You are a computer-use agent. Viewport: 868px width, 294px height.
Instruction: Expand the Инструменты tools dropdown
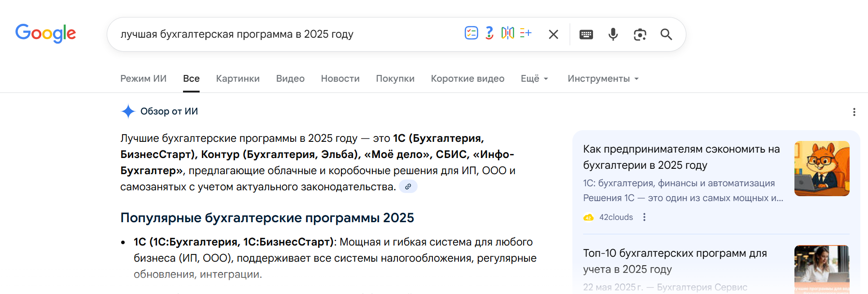603,79
